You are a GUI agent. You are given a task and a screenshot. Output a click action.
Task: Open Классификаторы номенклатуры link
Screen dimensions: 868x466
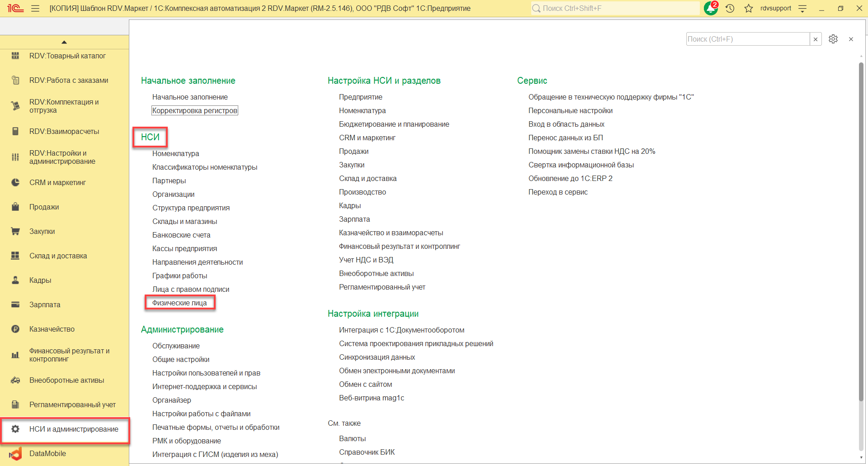(205, 167)
